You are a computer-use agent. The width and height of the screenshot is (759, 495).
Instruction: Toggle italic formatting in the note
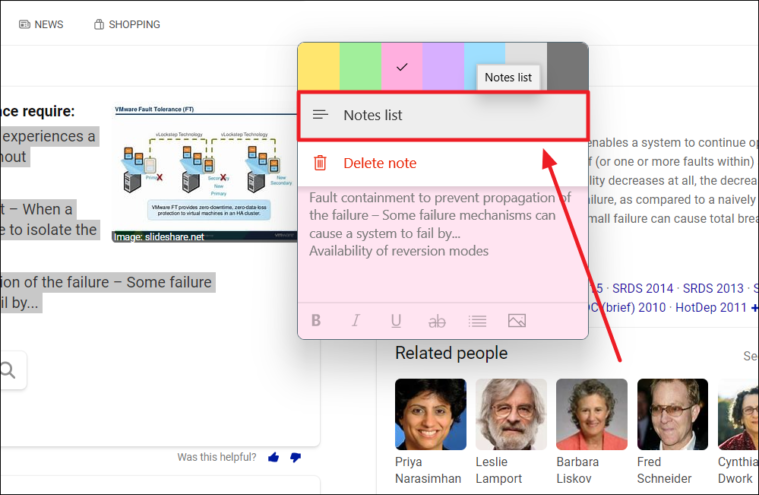(356, 320)
